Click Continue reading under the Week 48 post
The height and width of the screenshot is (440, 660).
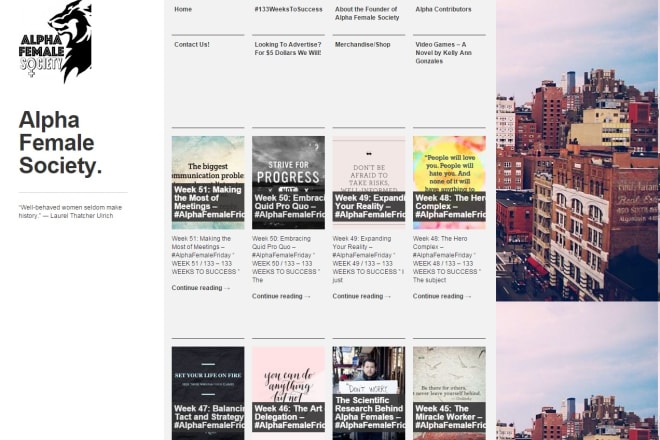442,296
